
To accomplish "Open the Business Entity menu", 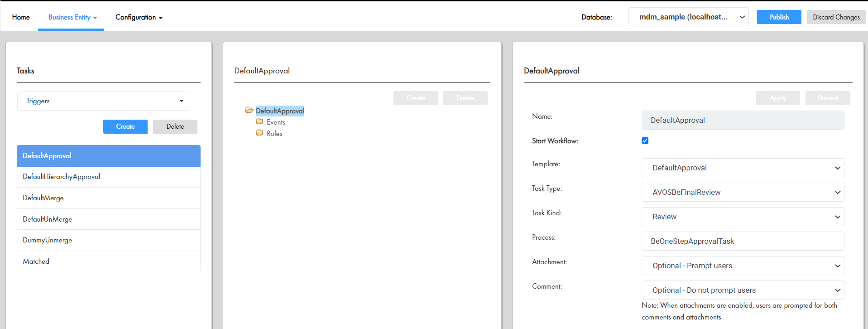I will pos(72,17).
